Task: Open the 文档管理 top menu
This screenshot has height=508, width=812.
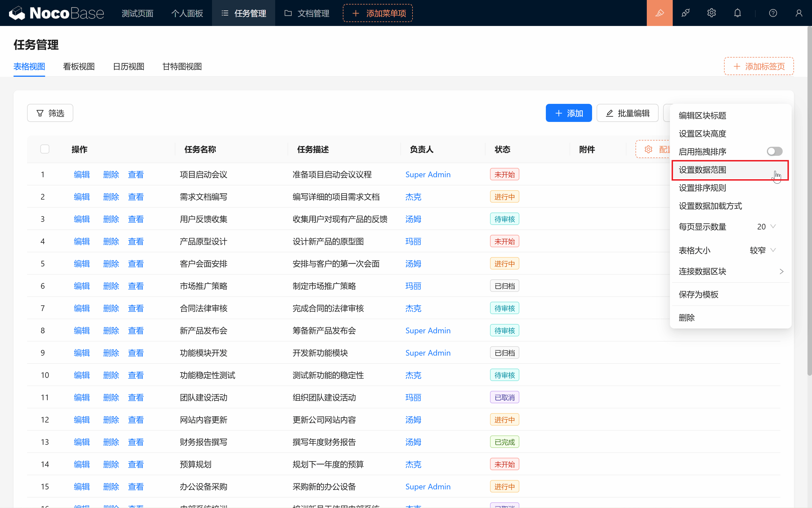Action: point(307,13)
